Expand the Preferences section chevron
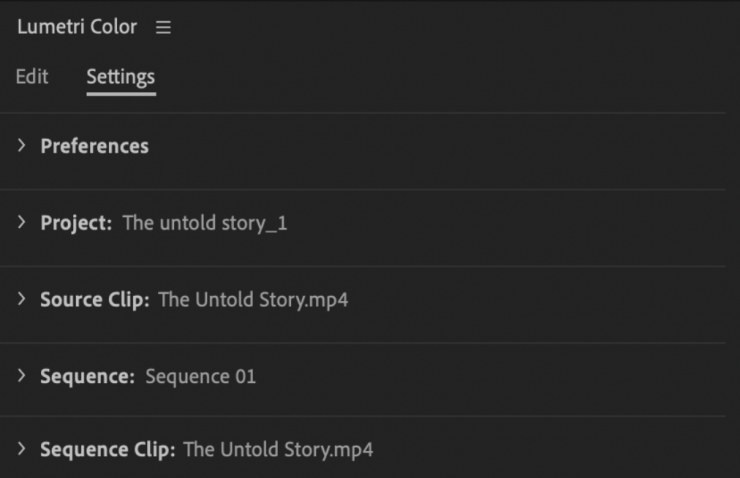Screen dimensions: 740x478 pyautogui.click(x=22, y=146)
